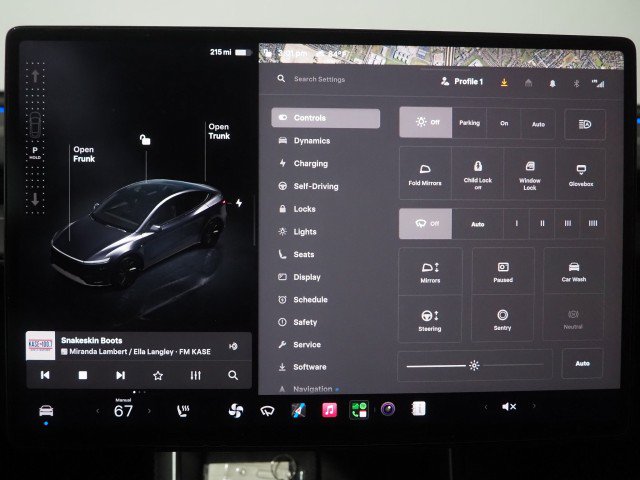Tap Open Trunk

[x=219, y=131]
